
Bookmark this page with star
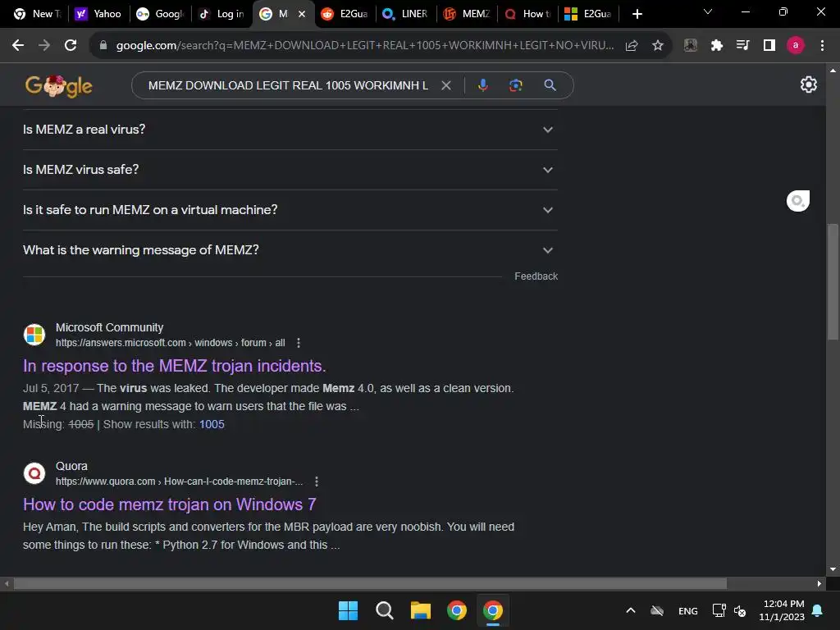pos(658,46)
